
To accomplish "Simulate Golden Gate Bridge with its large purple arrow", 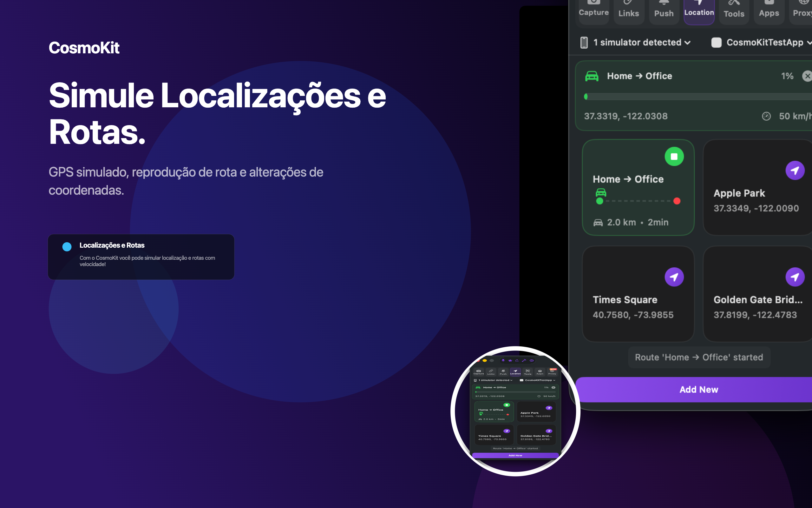I will tap(795, 277).
